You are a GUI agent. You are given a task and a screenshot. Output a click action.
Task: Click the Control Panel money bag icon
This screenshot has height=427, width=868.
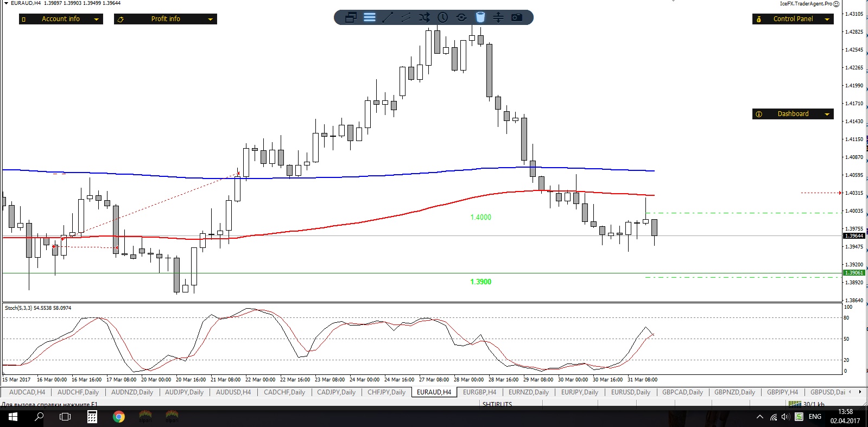[759, 20]
